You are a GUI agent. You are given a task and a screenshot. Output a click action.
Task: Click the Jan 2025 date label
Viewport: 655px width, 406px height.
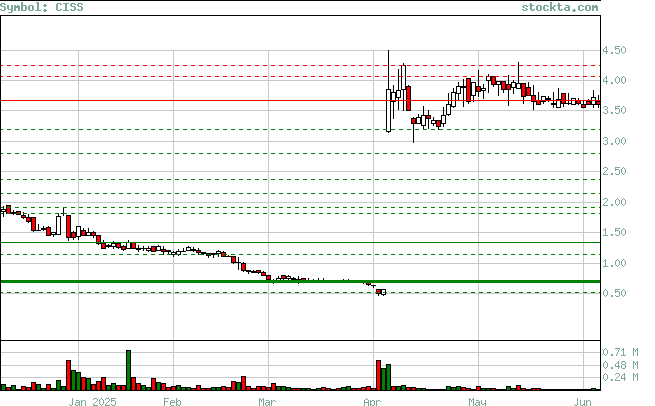pos(92,402)
